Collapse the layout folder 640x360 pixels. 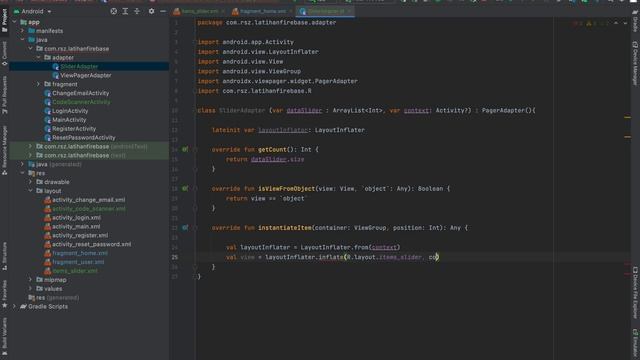click(x=30, y=191)
